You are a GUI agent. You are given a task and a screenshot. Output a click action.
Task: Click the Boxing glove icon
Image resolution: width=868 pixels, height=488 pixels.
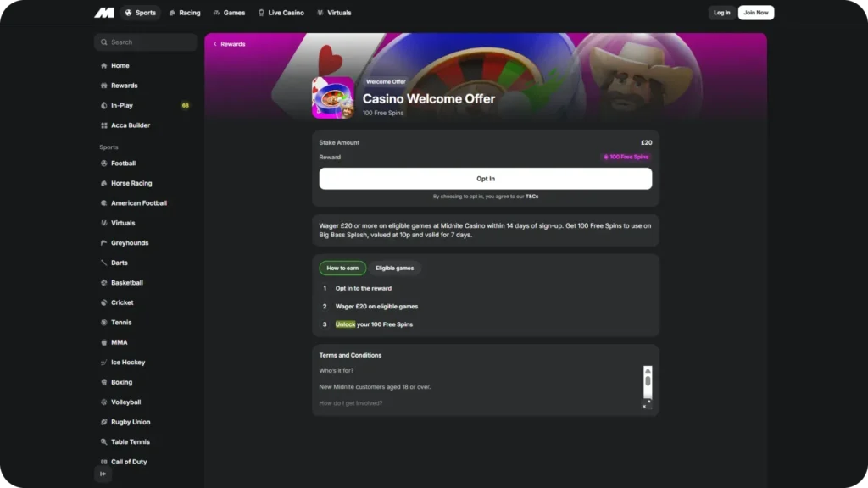[104, 382]
